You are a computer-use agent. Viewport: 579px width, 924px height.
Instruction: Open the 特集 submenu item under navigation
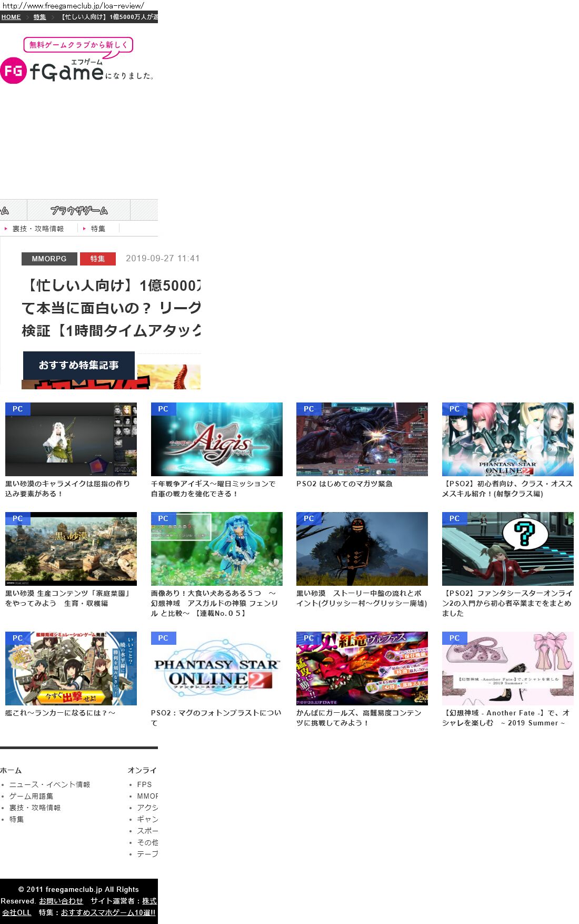tap(98, 229)
